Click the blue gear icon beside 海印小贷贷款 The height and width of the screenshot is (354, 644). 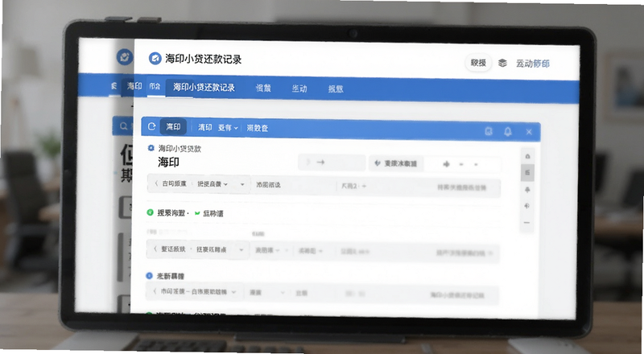pyautogui.click(x=151, y=148)
